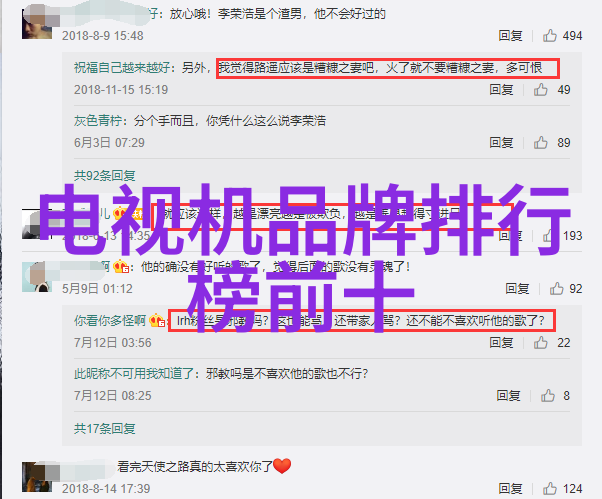Image resolution: width=602 pixels, height=499 pixels.
Task: Expand 共92条回复 thread
Action: click(104, 176)
